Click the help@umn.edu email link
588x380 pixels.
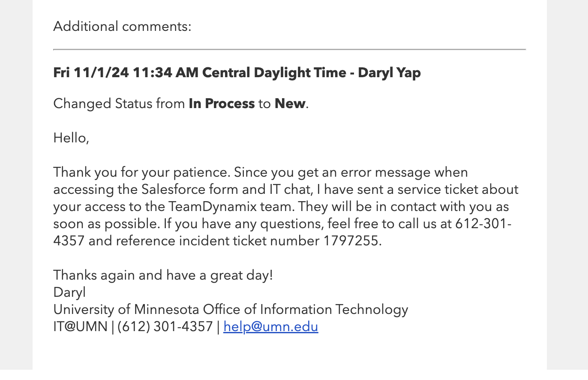point(270,327)
